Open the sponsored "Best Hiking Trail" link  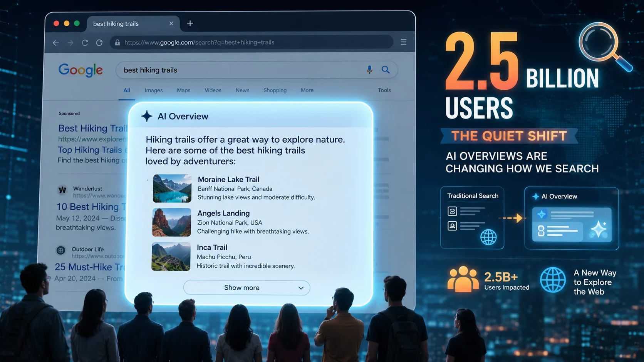point(93,128)
